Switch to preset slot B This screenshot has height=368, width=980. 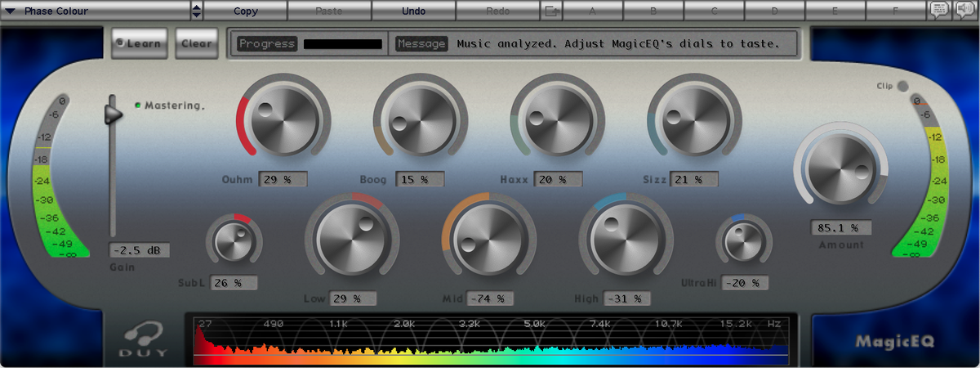pyautogui.click(x=653, y=11)
